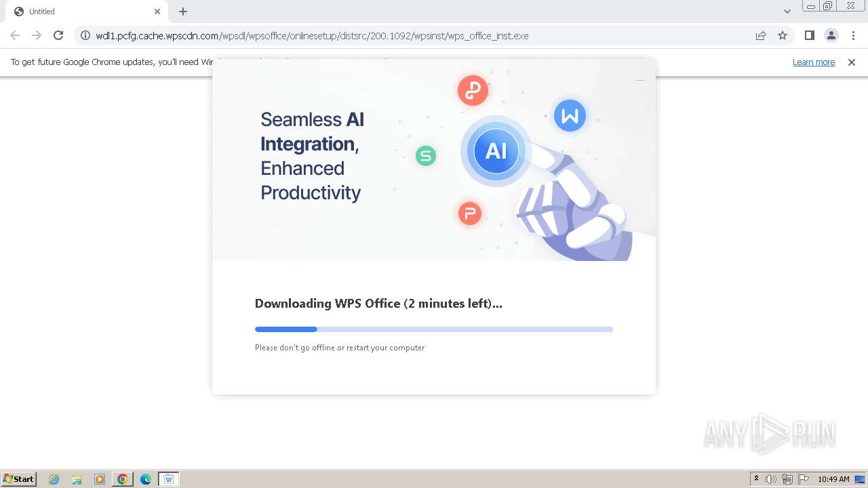The image size is (868, 488).
Task: Open Windows Media Player from taskbar
Action: 100,479
